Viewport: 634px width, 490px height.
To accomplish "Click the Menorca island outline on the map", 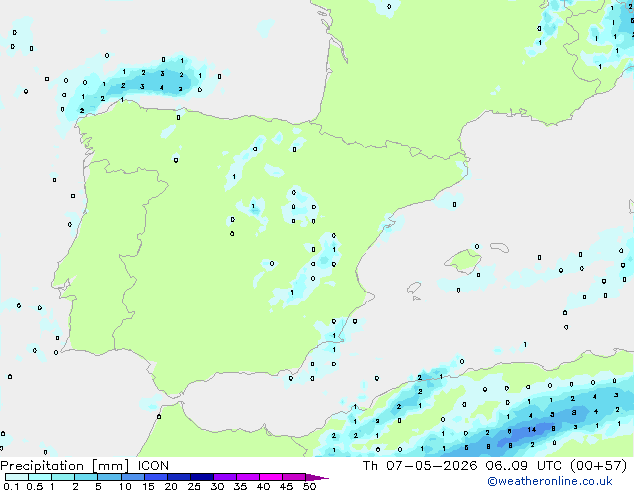I will (500, 247).
